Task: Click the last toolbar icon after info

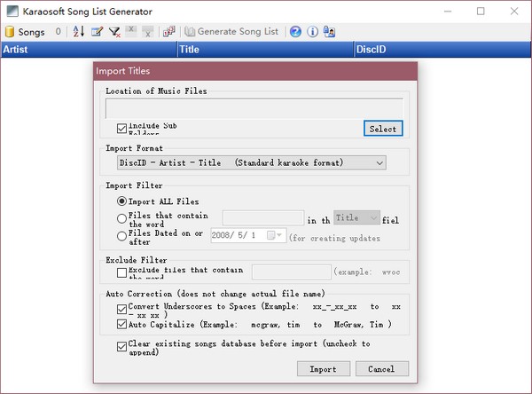Action: tap(329, 31)
